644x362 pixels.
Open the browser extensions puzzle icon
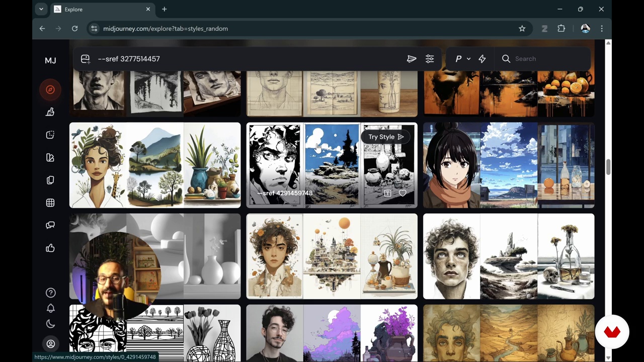pos(561,29)
